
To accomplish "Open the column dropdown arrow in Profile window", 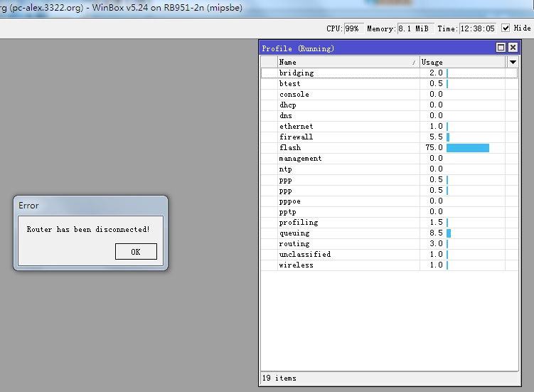I will [x=513, y=62].
